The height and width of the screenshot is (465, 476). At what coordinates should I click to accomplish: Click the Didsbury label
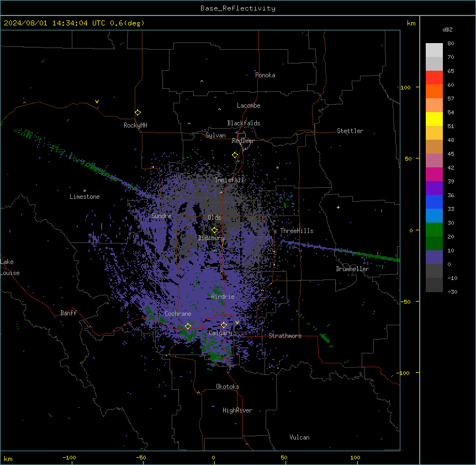pyautogui.click(x=211, y=238)
